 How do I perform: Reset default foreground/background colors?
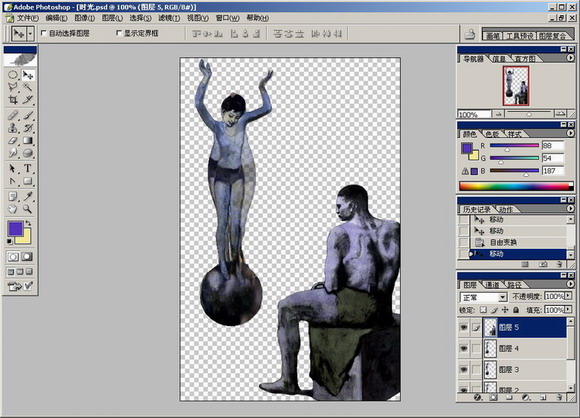[x=10, y=242]
